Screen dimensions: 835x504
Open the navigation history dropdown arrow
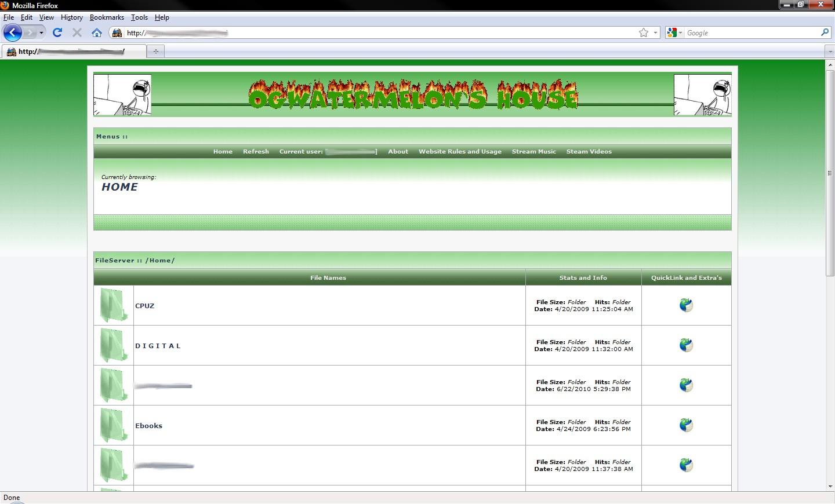click(41, 32)
